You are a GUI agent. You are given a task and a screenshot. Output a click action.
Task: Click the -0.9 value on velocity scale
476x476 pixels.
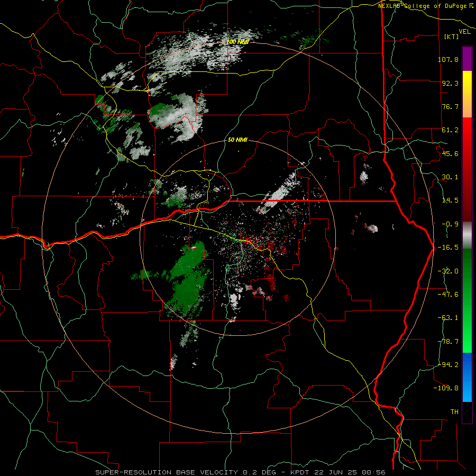point(450,224)
